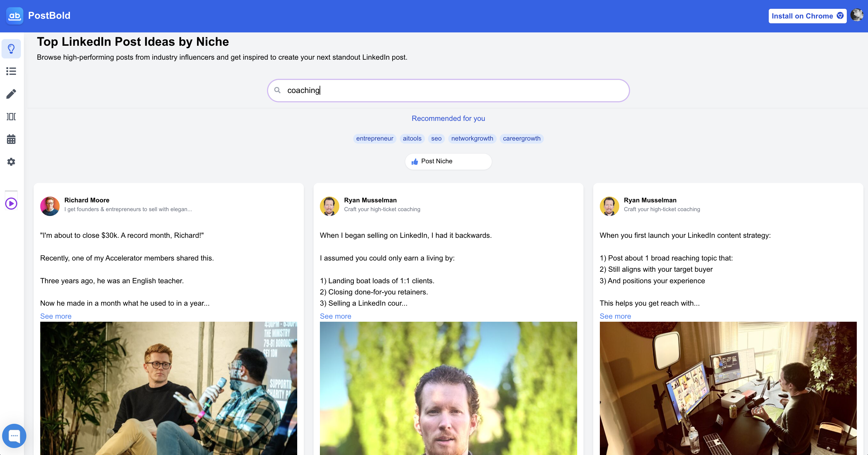Click the search magnifier in the search bar

[x=277, y=90]
